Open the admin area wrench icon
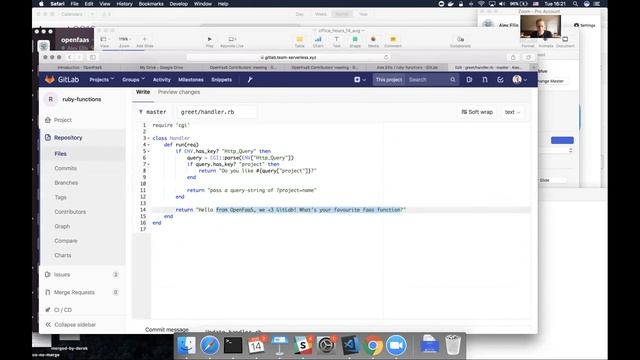Image resolution: width=640 pixels, height=360 pixels. (250, 80)
